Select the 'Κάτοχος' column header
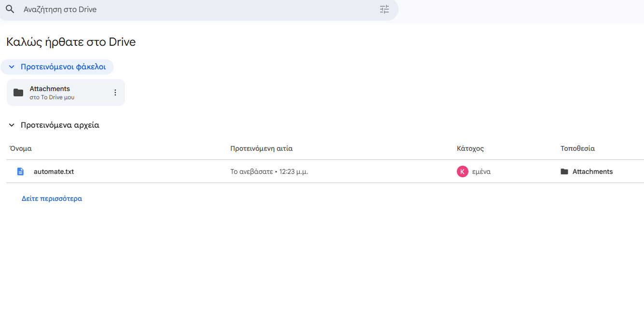The height and width of the screenshot is (329, 644). [470, 148]
